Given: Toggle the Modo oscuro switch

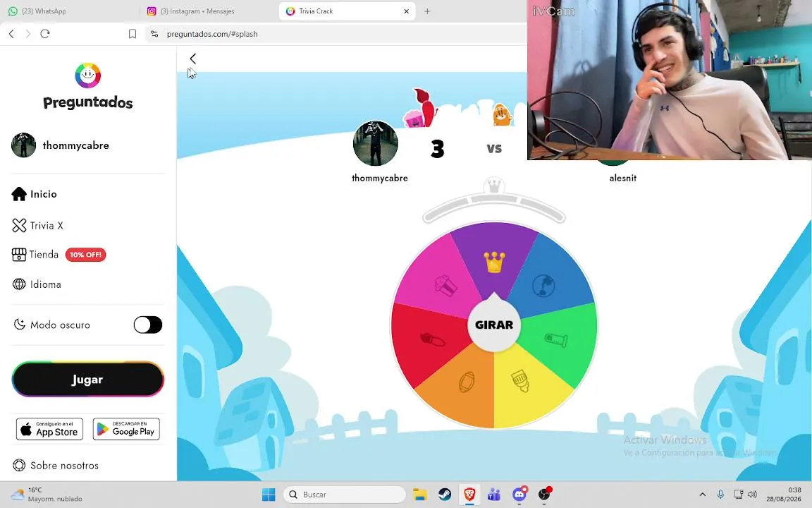Looking at the screenshot, I should (x=147, y=325).
